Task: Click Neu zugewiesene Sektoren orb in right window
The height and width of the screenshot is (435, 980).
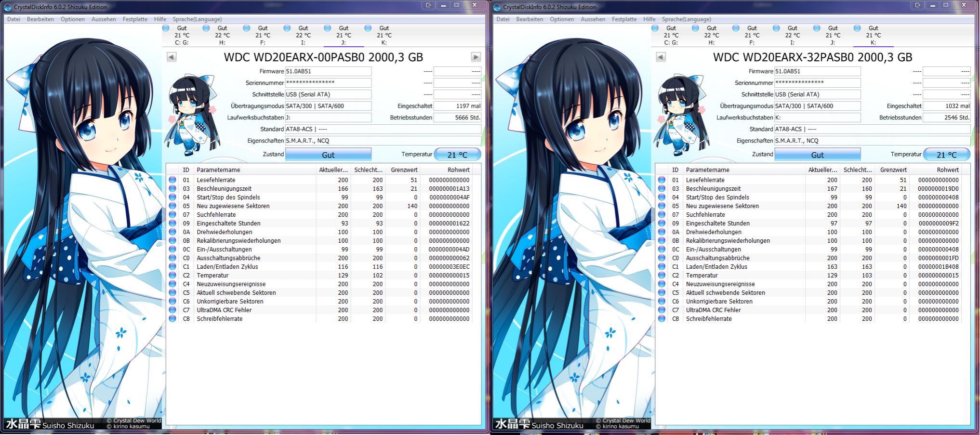Action: click(662, 206)
